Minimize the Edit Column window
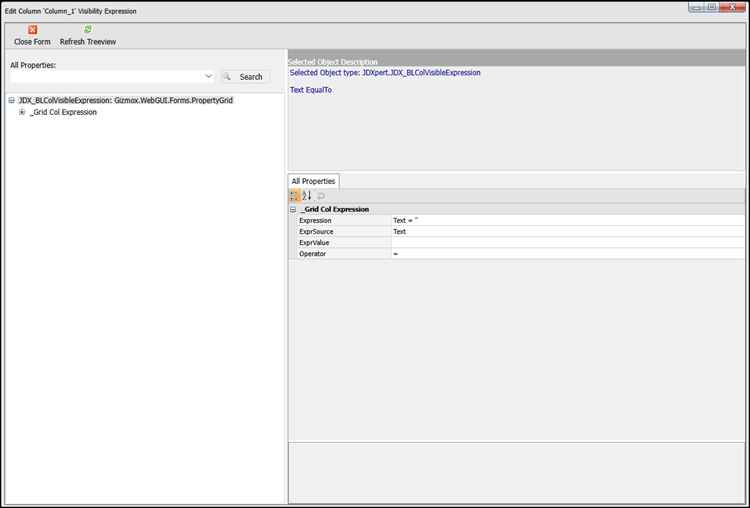 tap(696, 7)
